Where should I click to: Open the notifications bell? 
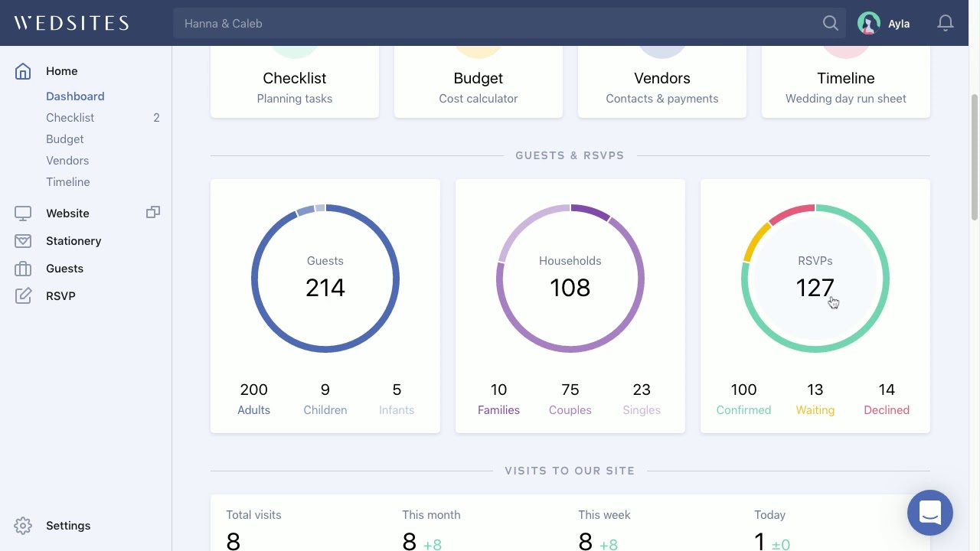946,23
